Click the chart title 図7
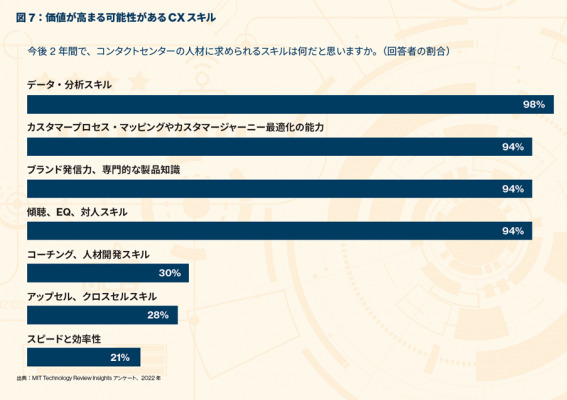567x400 pixels. (x=116, y=17)
